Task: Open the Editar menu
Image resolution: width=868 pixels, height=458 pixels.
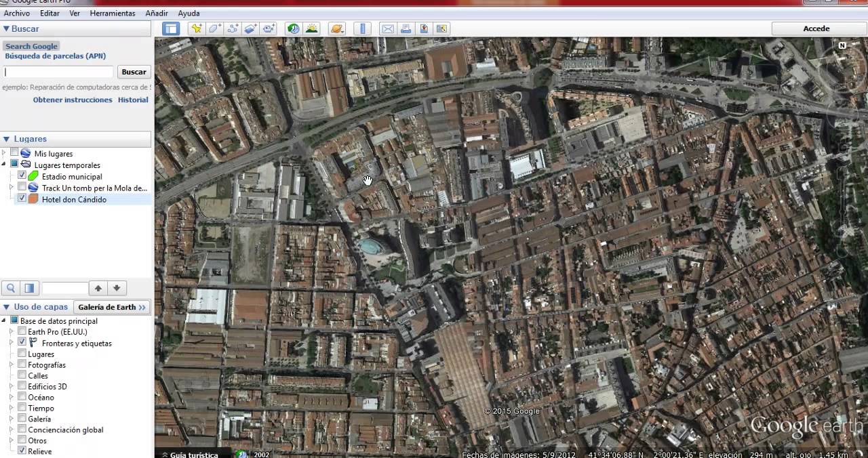Action: [50, 14]
